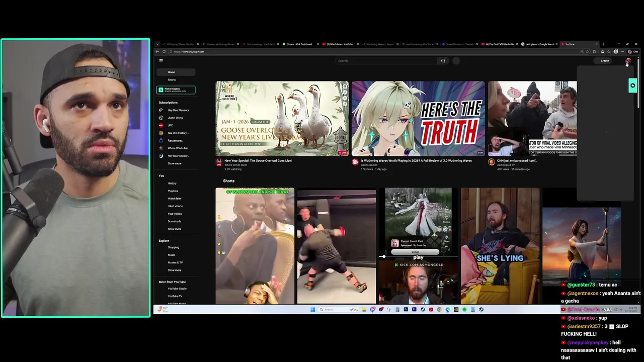Screen dimensions: 644x362
Task: Bookmark the page with the star icon
Action: (587, 52)
